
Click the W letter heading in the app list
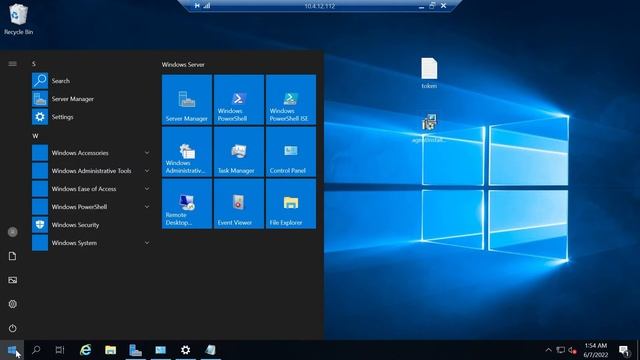pyautogui.click(x=35, y=136)
